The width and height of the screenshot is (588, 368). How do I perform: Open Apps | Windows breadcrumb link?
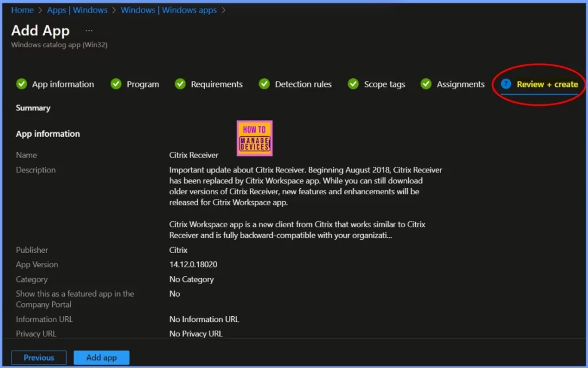78,10
